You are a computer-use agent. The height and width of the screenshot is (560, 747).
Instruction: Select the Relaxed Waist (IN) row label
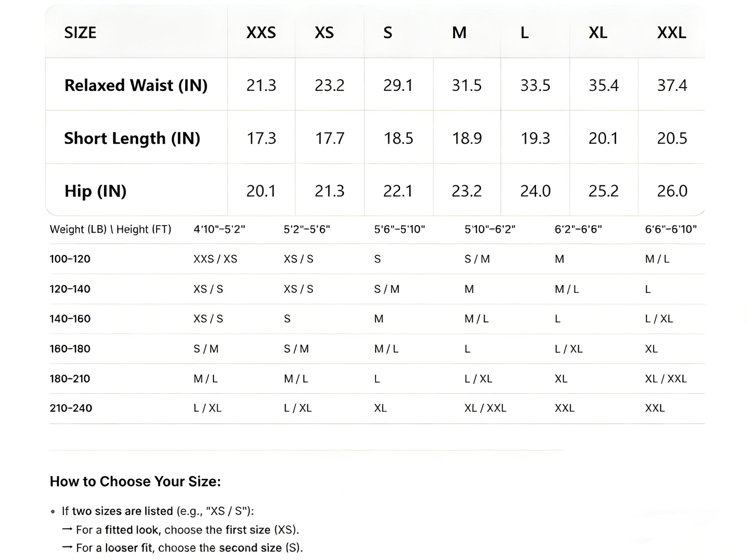[136, 85]
